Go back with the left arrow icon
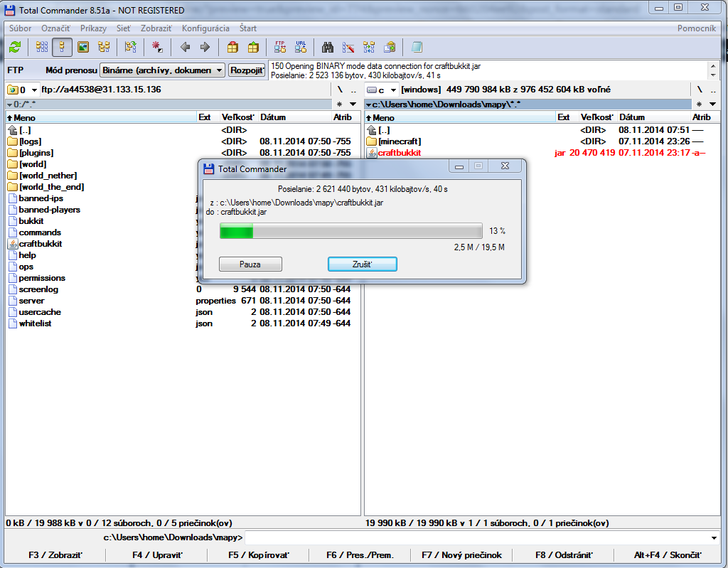Screen dimensions: 728x568 pos(186,47)
